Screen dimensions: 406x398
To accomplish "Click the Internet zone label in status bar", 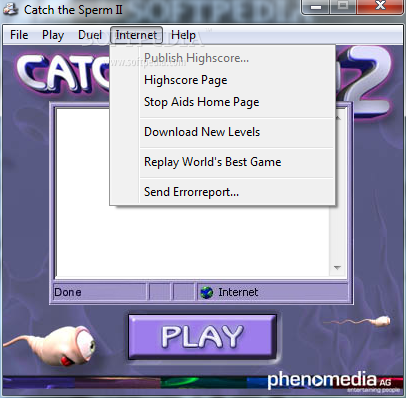I will click(238, 292).
